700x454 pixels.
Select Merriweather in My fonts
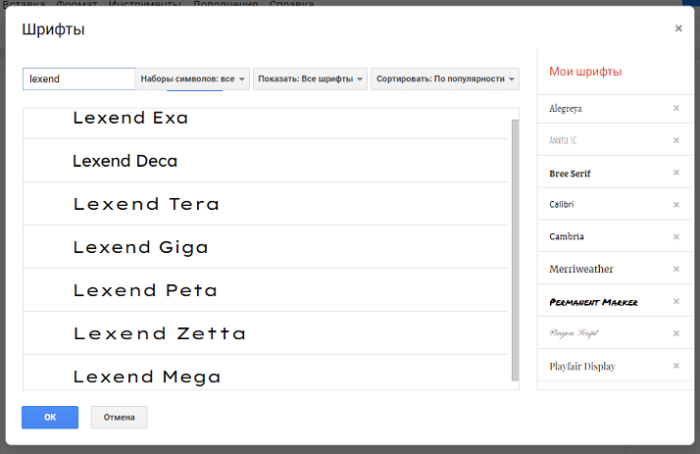[x=581, y=269]
